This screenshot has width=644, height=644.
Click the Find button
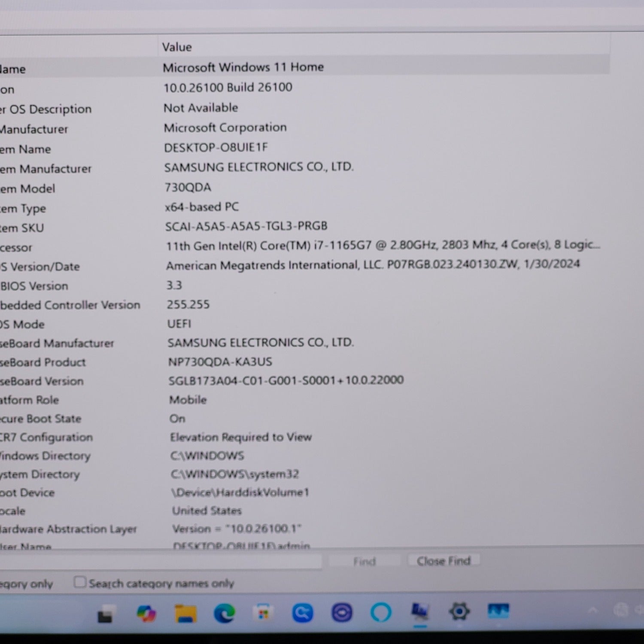click(x=364, y=562)
